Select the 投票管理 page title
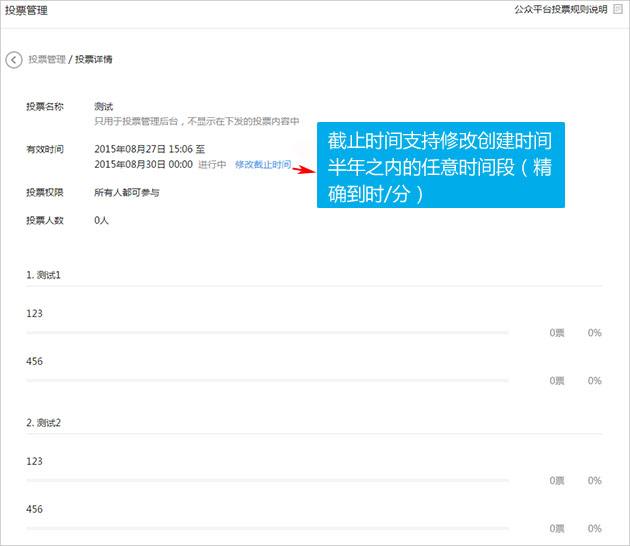630x546 pixels. point(26,10)
